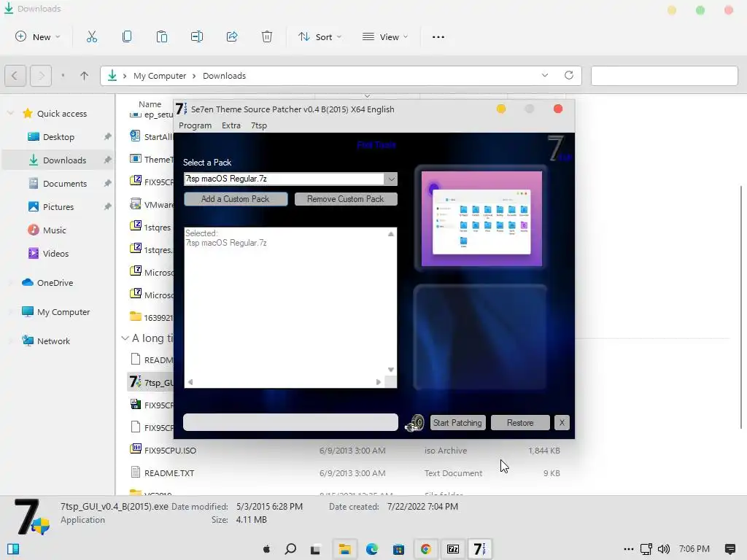Open the Program menu in 7tsp
This screenshot has height=560, width=747.
(x=195, y=125)
